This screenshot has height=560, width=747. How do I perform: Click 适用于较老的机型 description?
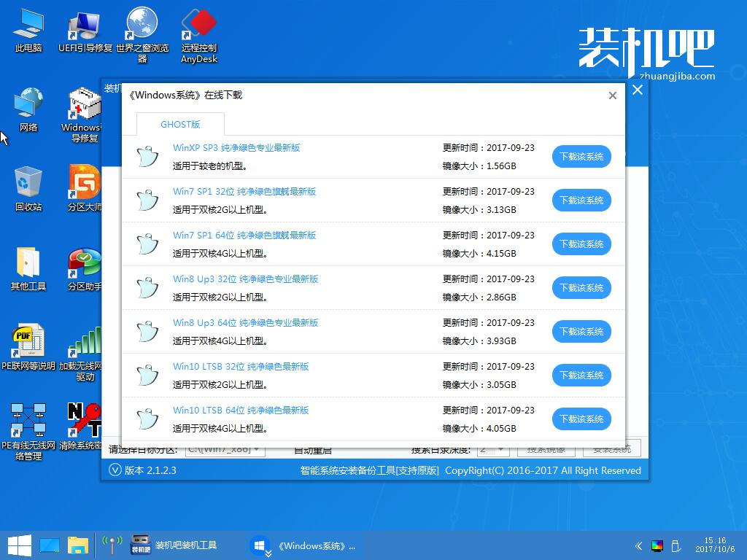[x=209, y=166]
